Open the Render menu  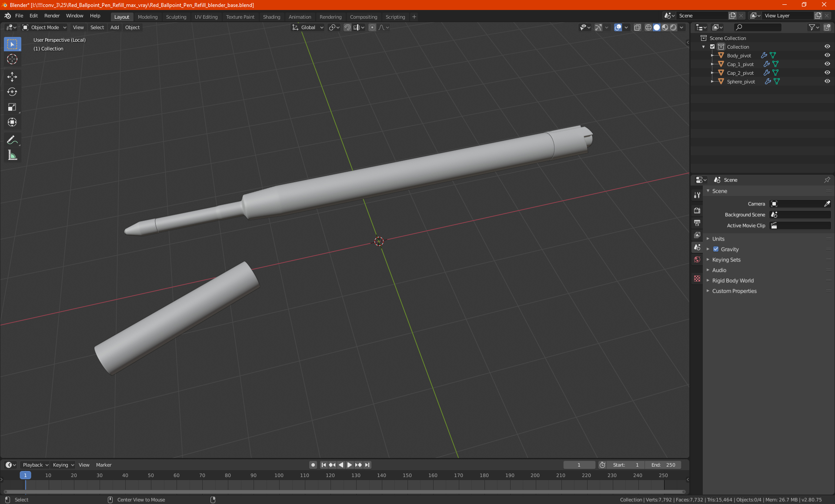coord(52,16)
